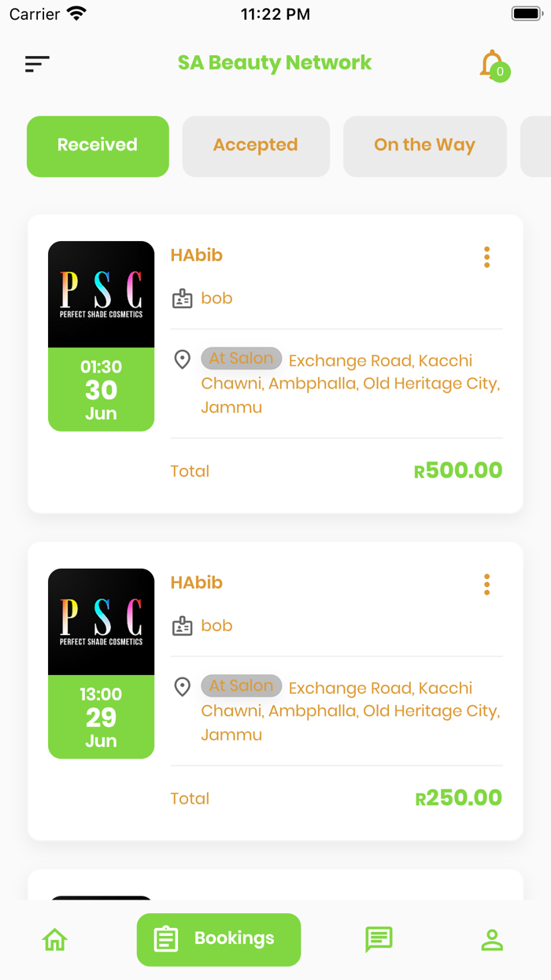Tap the ID badge icon next to bob

pos(182,298)
